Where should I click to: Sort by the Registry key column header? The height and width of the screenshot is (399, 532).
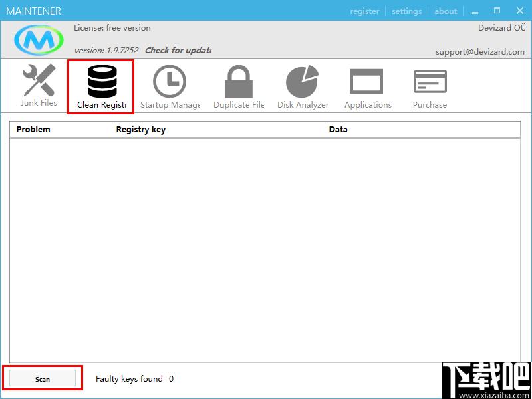[141, 130]
